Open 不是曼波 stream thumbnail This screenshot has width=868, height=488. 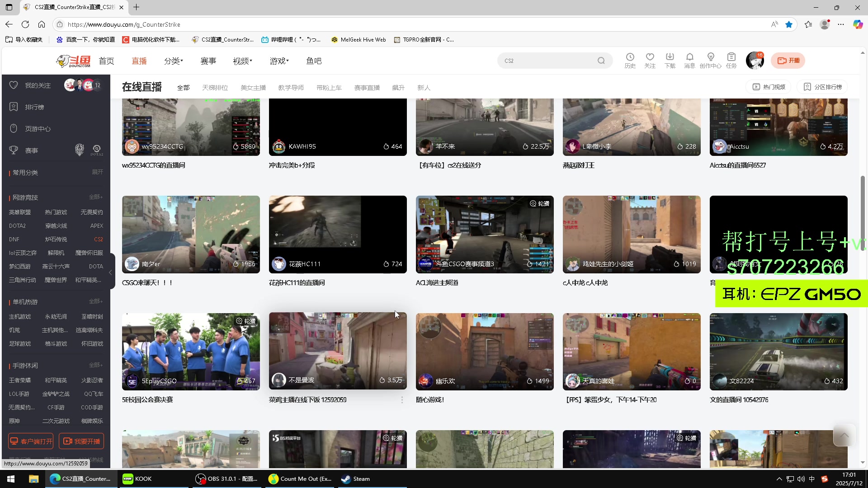click(x=338, y=351)
